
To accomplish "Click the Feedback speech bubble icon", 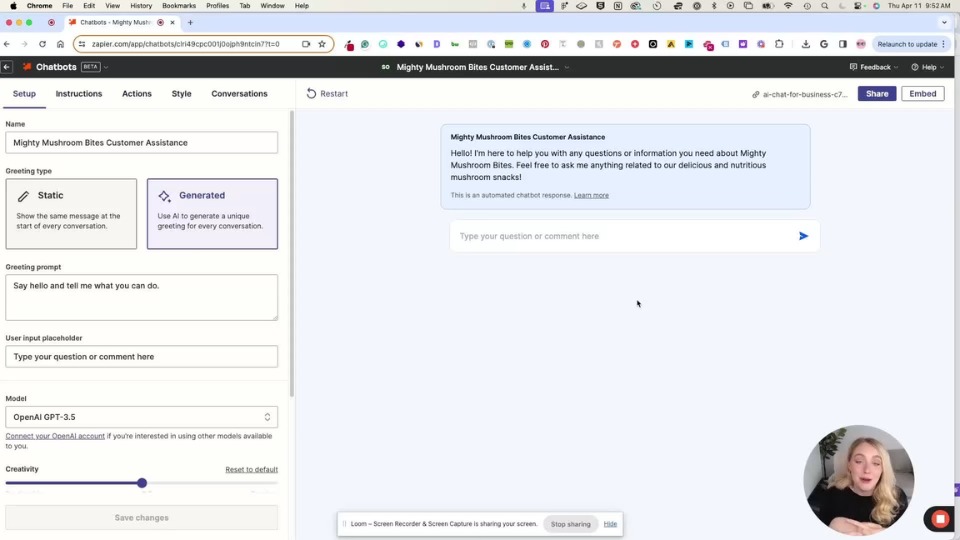I will (853, 67).
